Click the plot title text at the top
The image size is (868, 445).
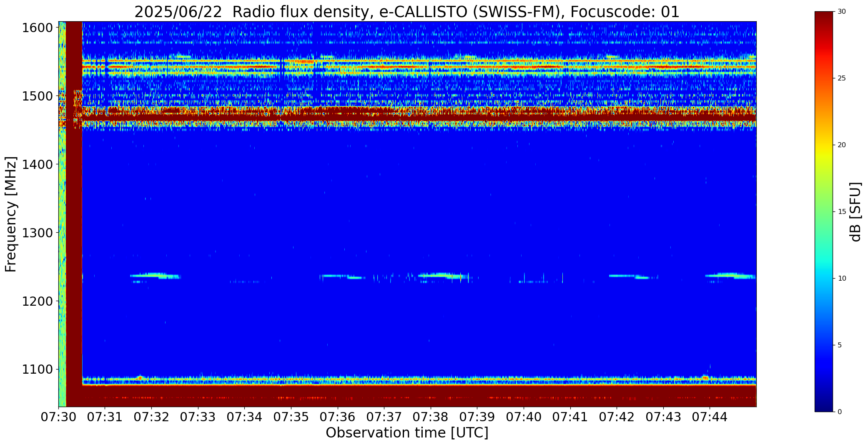tap(407, 12)
